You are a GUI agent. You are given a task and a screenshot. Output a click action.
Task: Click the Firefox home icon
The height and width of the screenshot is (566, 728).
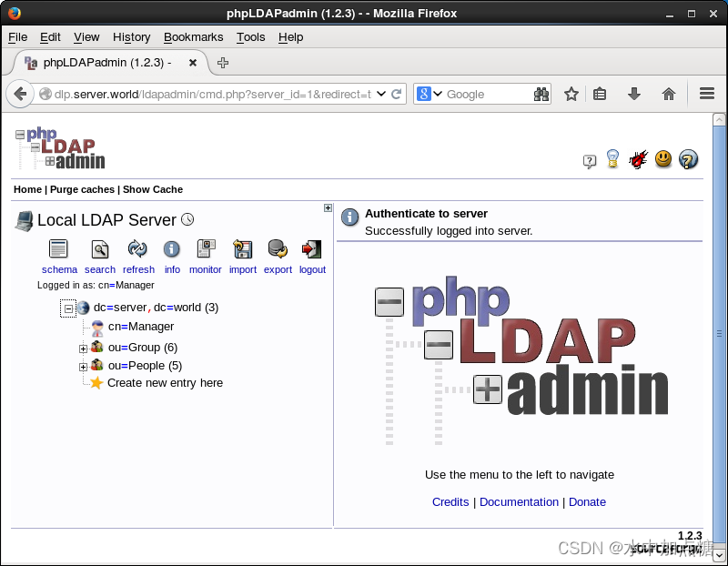click(669, 95)
